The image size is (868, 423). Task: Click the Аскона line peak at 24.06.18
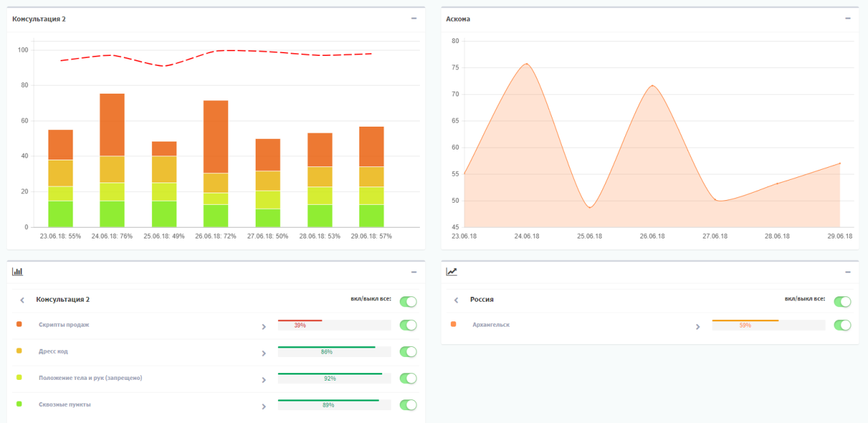tap(526, 64)
